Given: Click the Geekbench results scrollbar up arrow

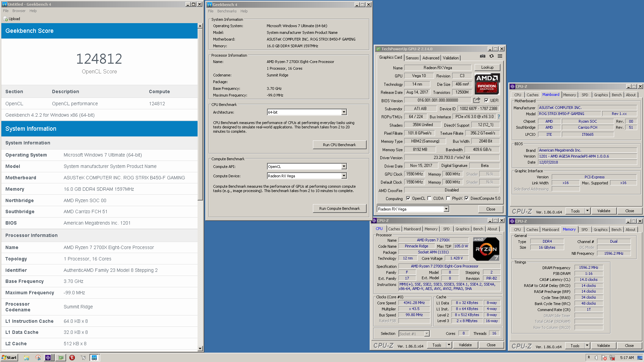Looking at the screenshot, I should pos(200,26).
